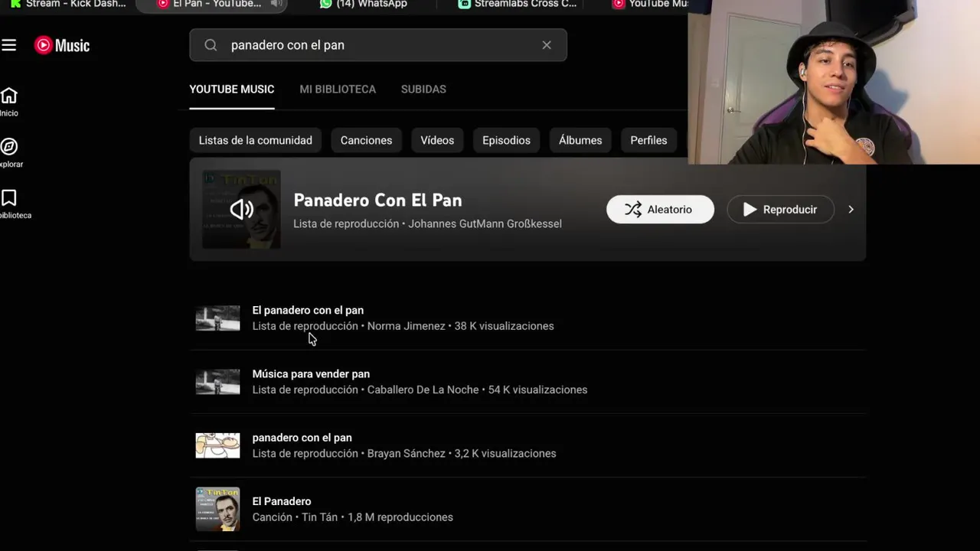Open Norma Jimenez author link
Image resolution: width=980 pixels, height=551 pixels.
tap(406, 326)
